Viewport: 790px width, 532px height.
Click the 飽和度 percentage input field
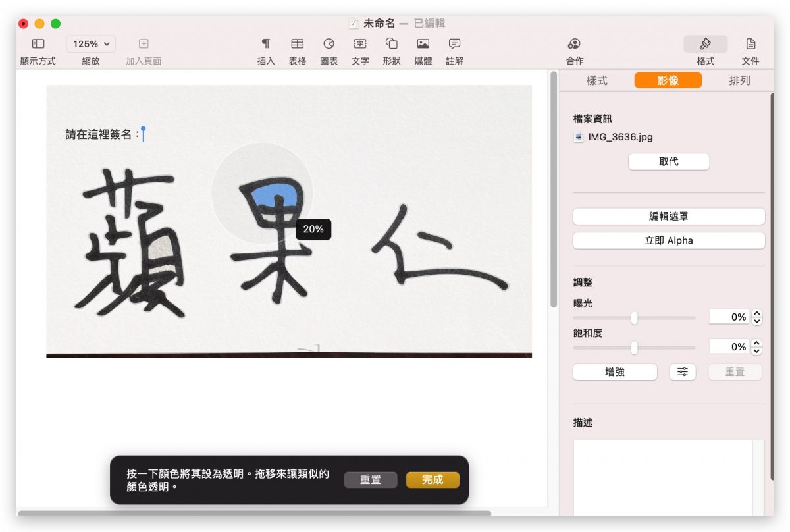pos(729,346)
